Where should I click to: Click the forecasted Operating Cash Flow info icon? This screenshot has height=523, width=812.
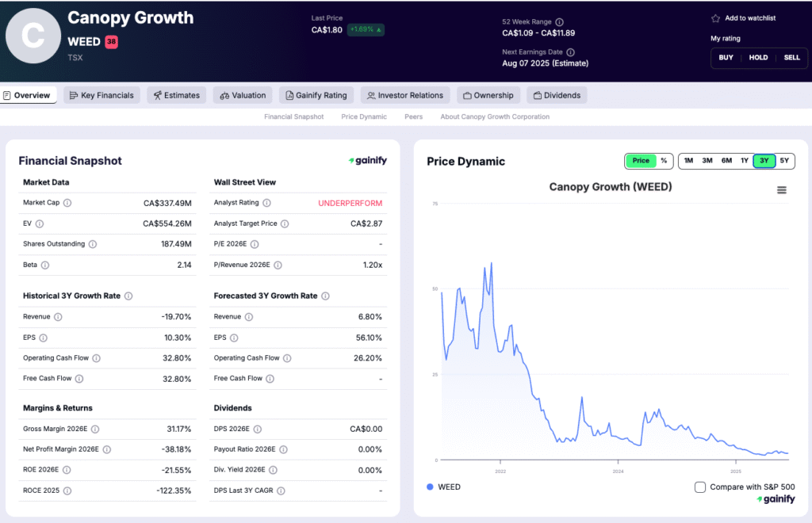click(x=287, y=358)
